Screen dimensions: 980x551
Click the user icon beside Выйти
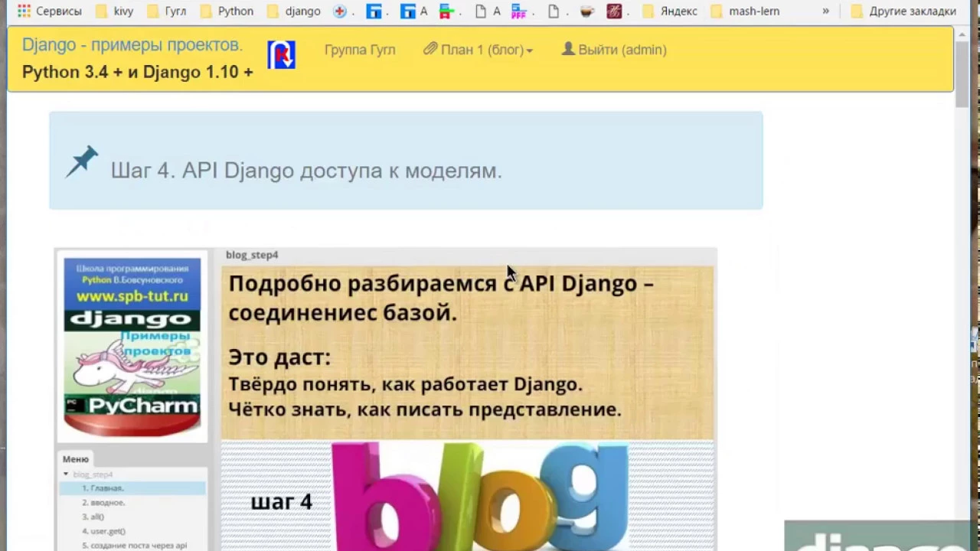[x=568, y=49]
